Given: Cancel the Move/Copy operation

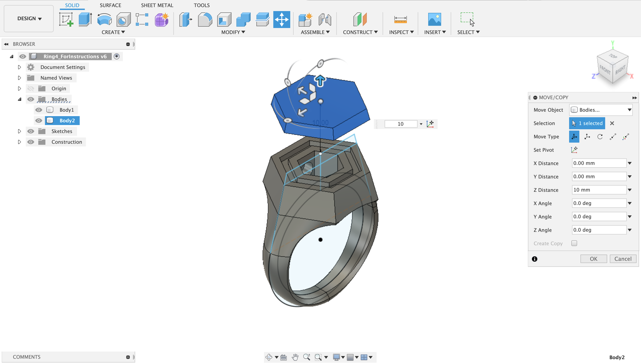Looking at the screenshot, I should pos(623,259).
